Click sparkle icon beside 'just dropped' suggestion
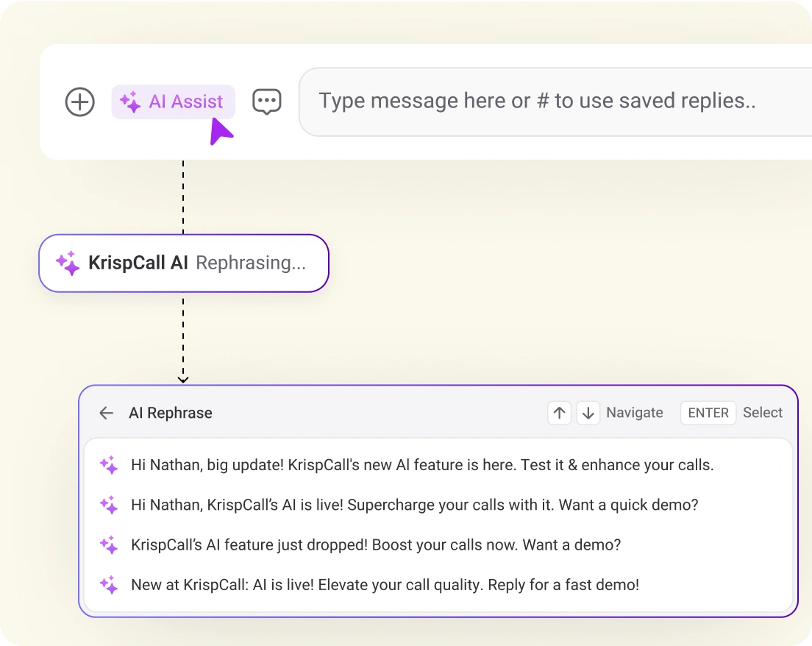The image size is (812, 646). 109,545
